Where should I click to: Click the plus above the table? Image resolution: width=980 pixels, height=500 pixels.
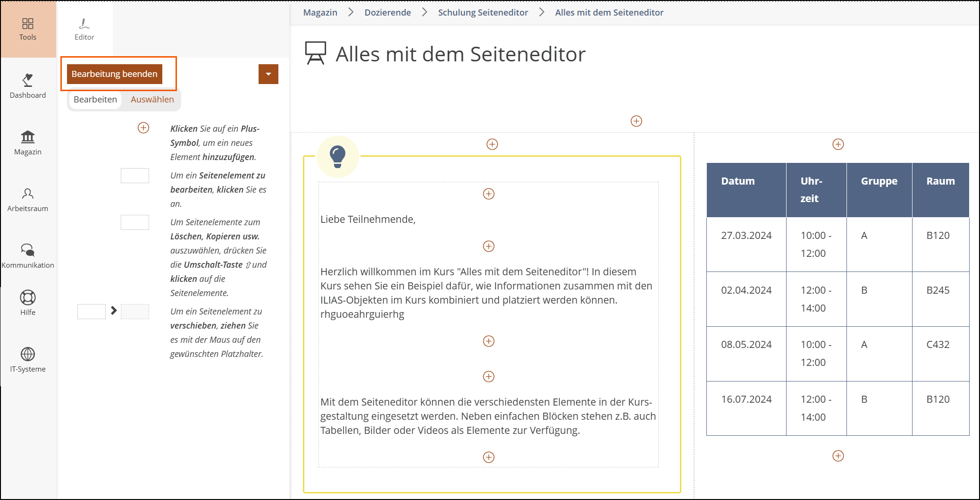point(838,144)
